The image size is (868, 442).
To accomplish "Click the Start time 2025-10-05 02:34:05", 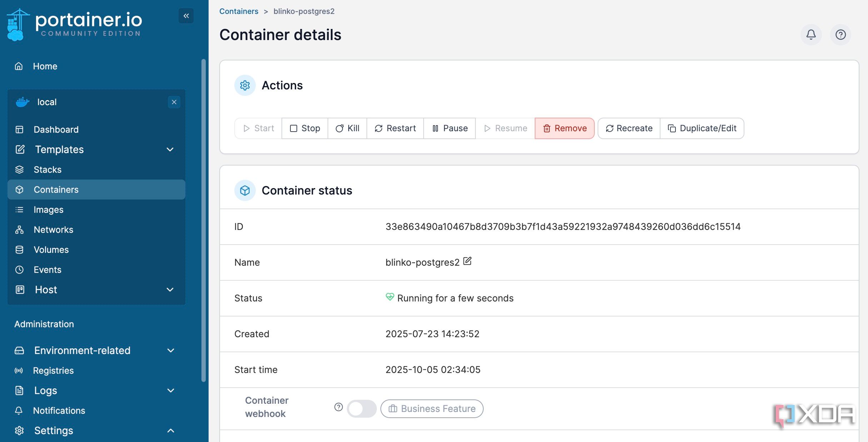I will pyautogui.click(x=433, y=370).
